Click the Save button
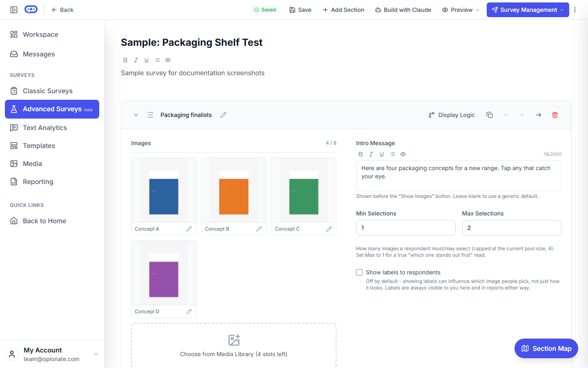Viewport: 588px width, 368px height. (x=301, y=10)
